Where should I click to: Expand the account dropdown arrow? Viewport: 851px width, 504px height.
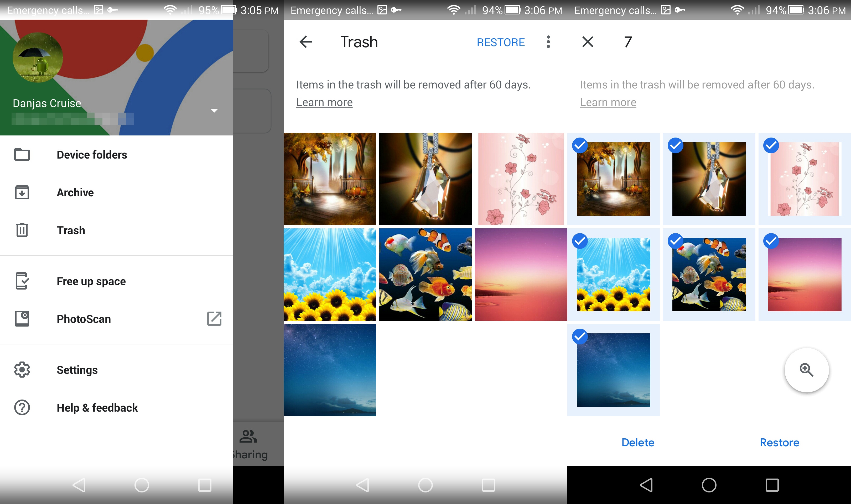click(x=213, y=110)
